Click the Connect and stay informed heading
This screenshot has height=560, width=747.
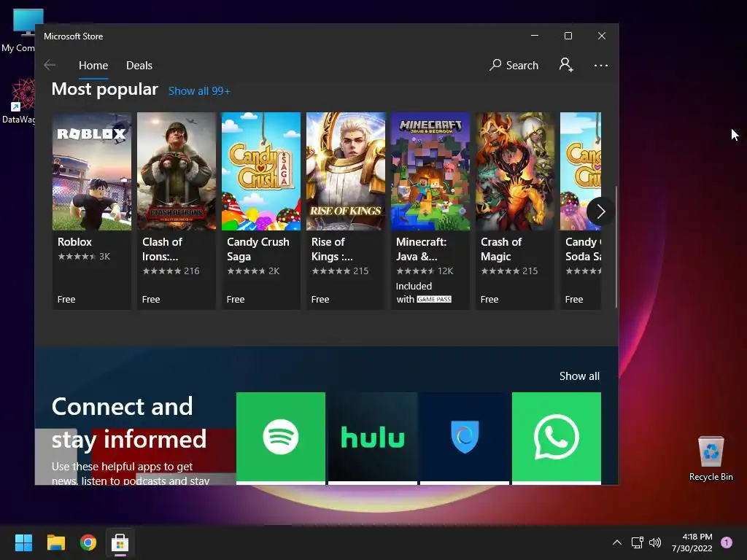pos(129,422)
